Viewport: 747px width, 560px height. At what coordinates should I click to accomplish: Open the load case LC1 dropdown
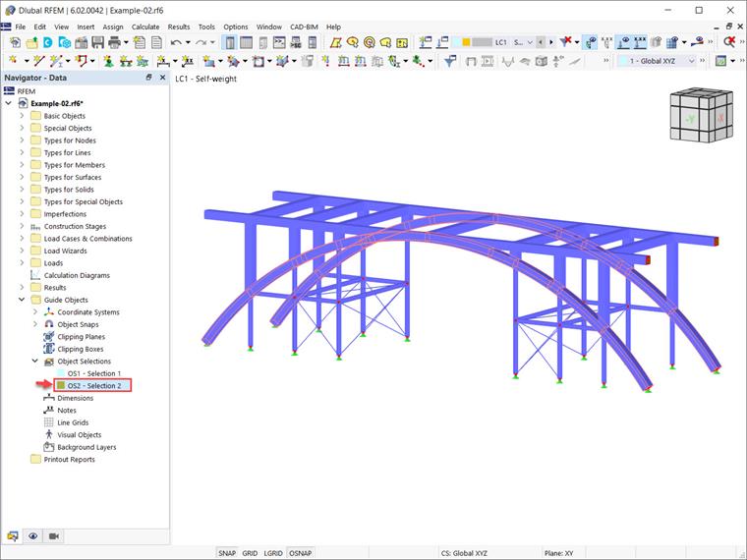[530, 42]
